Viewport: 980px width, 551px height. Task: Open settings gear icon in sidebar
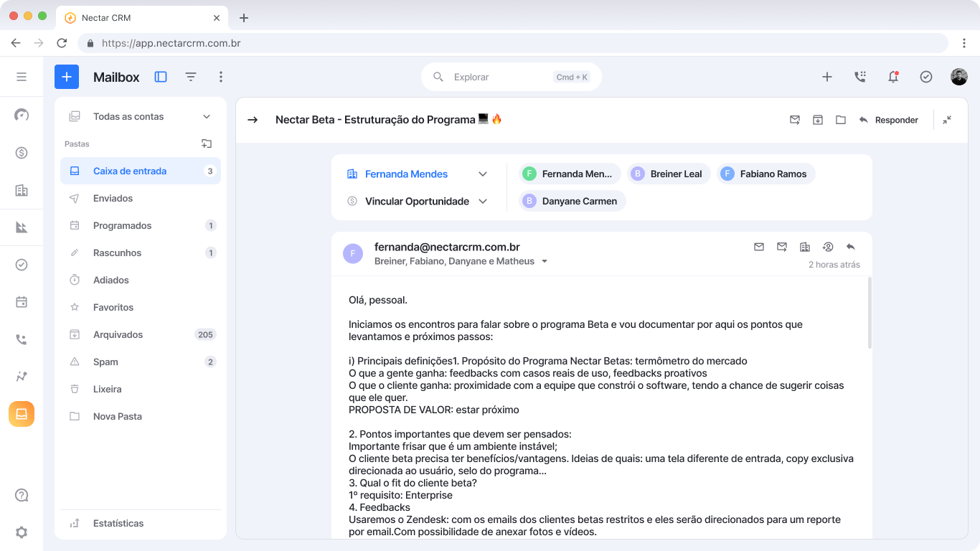(22, 532)
